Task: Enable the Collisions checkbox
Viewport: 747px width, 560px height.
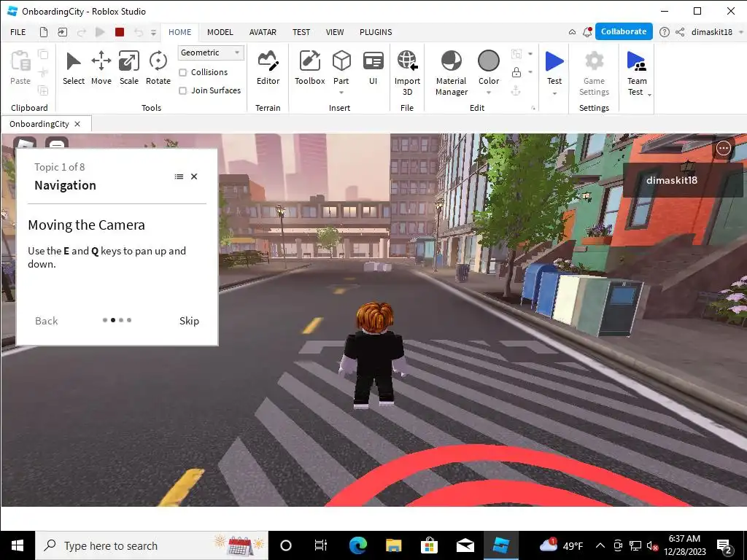Action: pos(182,72)
